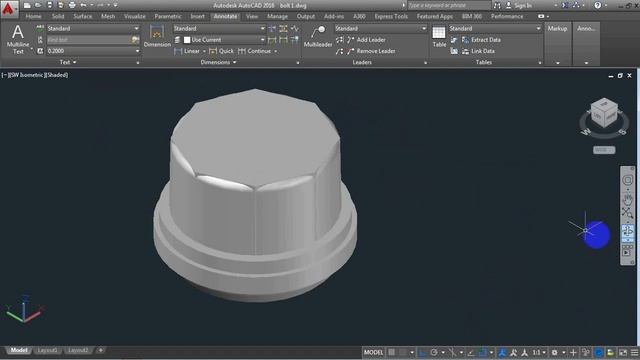This screenshot has width=640, height=360.
Task: Open the Help question mark icon
Action: [598, 5]
